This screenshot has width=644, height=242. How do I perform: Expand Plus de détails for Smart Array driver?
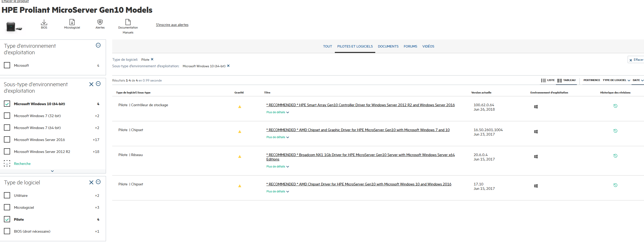click(278, 112)
